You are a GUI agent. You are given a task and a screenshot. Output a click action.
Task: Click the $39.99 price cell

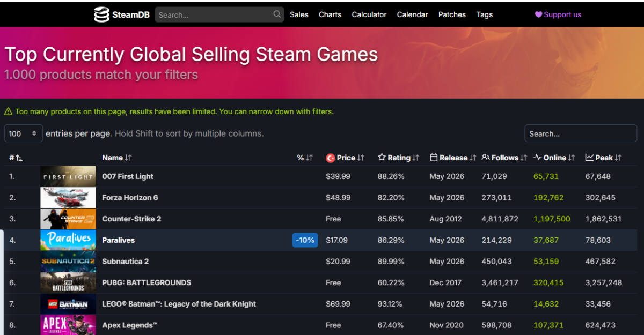coord(338,176)
